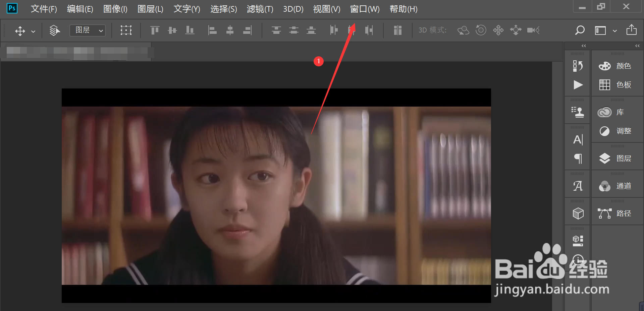
Task: Open the 图层 auto-select dropdown
Action: 88,30
